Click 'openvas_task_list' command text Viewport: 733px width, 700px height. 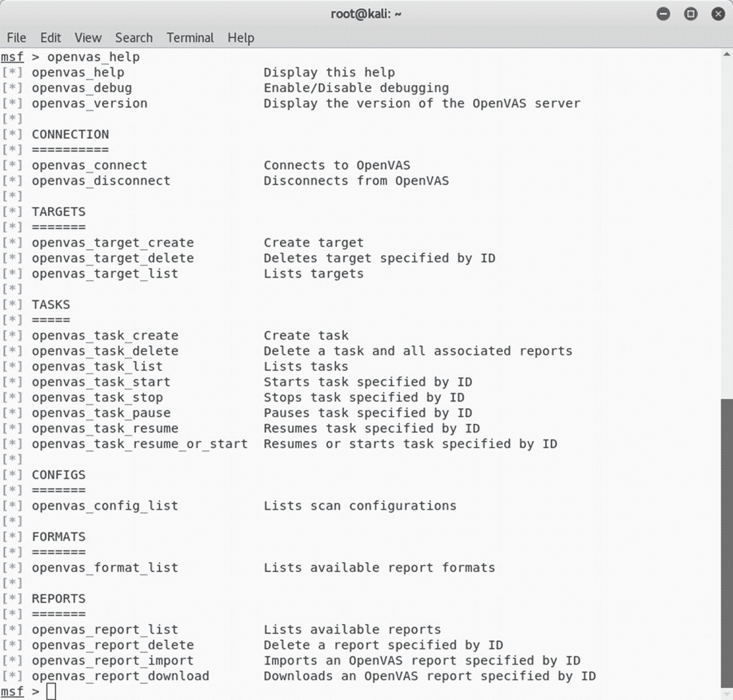(97, 366)
